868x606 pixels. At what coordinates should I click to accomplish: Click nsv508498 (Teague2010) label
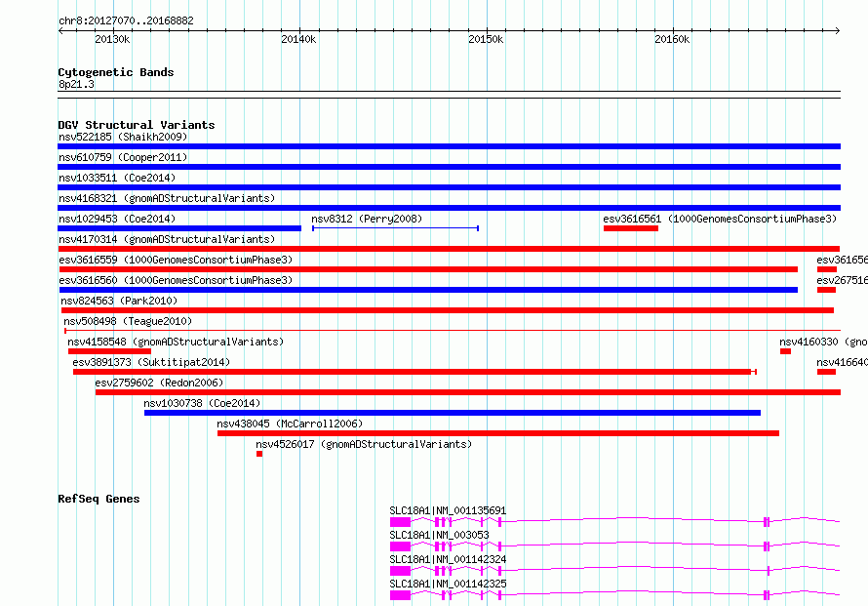pos(128,321)
